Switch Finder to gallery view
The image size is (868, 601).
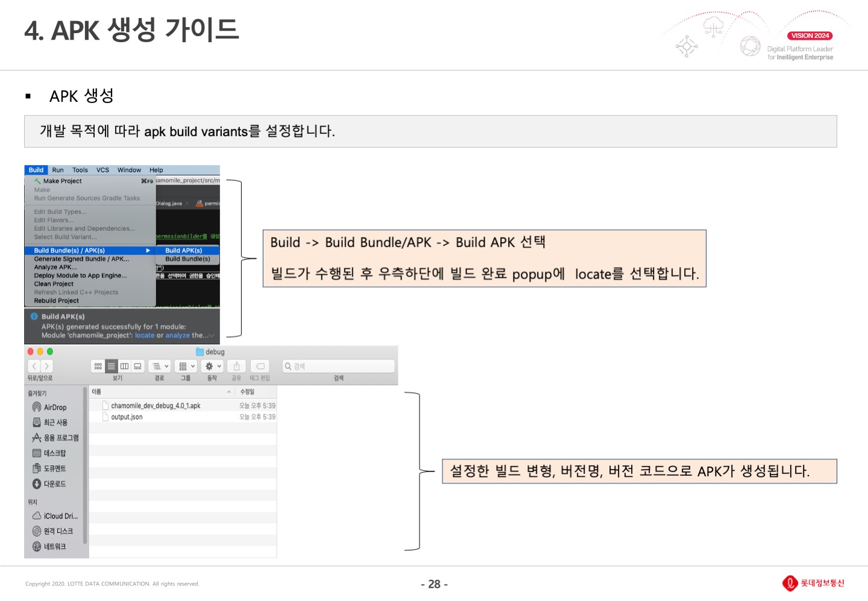[137, 366]
